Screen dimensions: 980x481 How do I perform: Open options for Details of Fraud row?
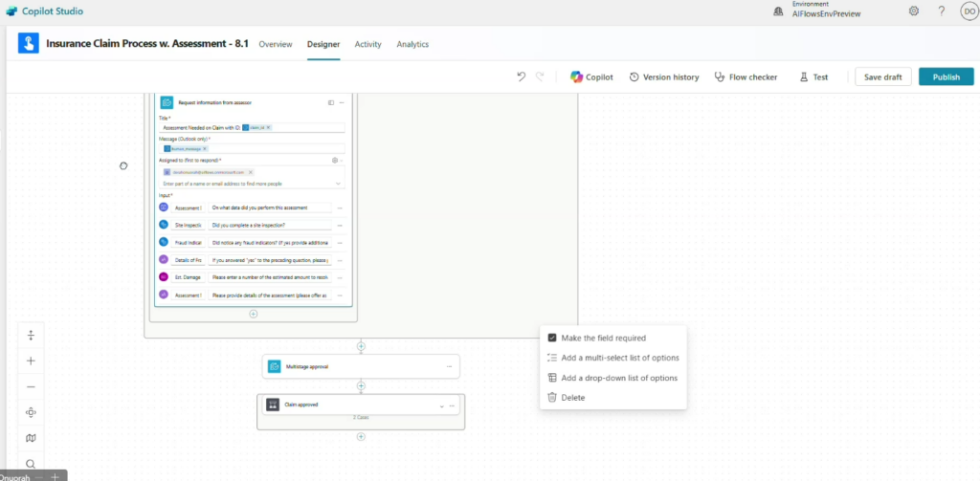[x=340, y=260]
